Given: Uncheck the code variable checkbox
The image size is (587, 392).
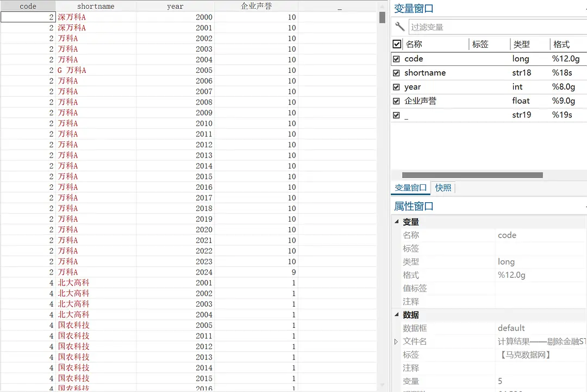Looking at the screenshot, I should click(397, 59).
